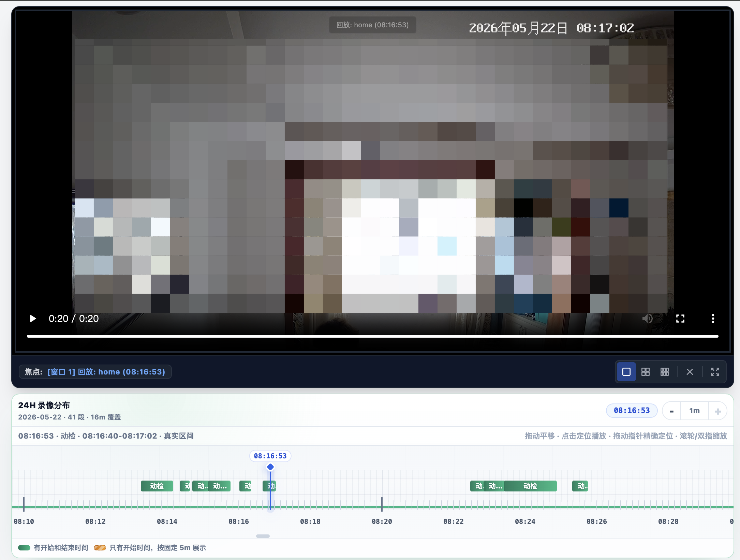Close the focused playback window
The width and height of the screenshot is (740, 560).
point(690,372)
